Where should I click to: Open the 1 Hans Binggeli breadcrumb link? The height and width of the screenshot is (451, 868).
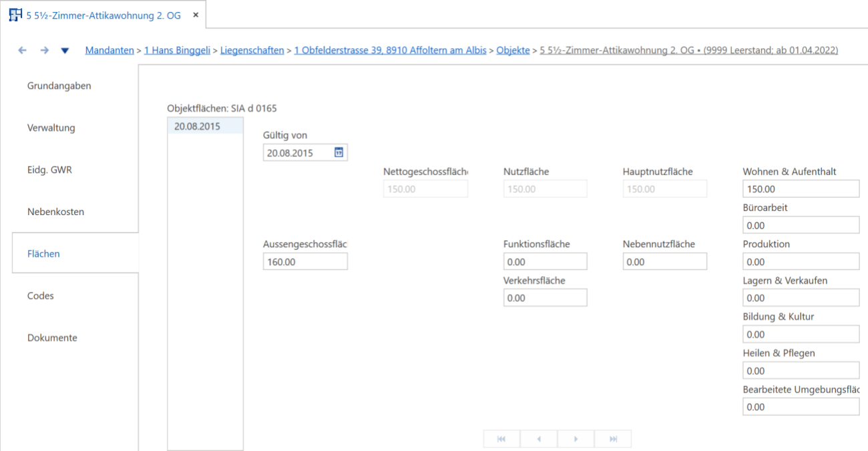pyautogui.click(x=177, y=50)
